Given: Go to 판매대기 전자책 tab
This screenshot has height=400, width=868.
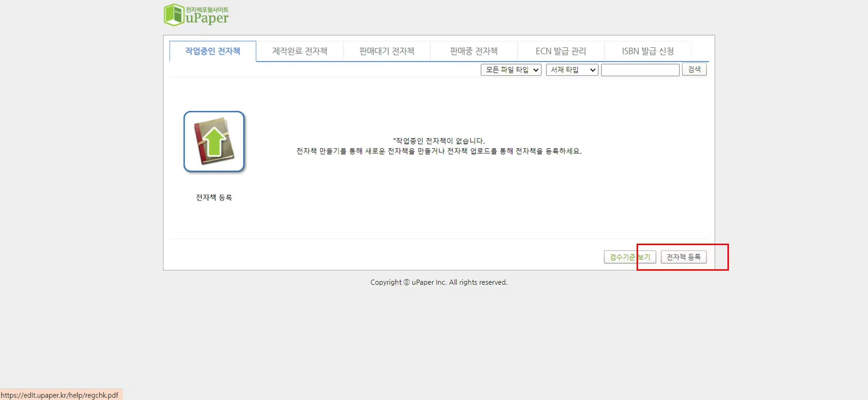Looking at the screenshot, I should (x=386, y=51).
